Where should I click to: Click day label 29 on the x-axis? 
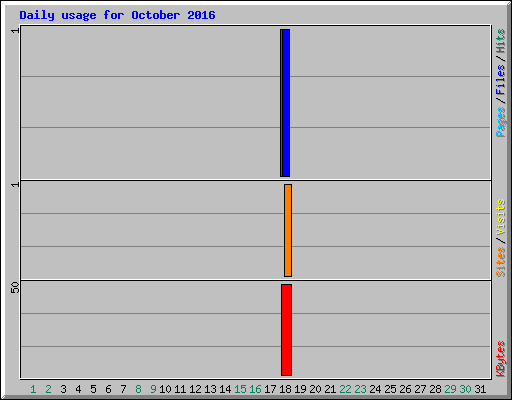450,389
